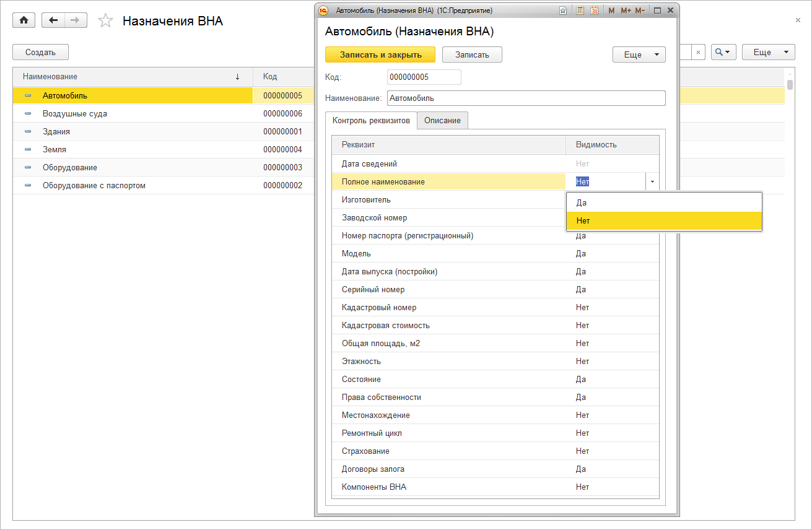Click Да value for Права собственности
812x530 pixels.
click(x=581, y=397)
